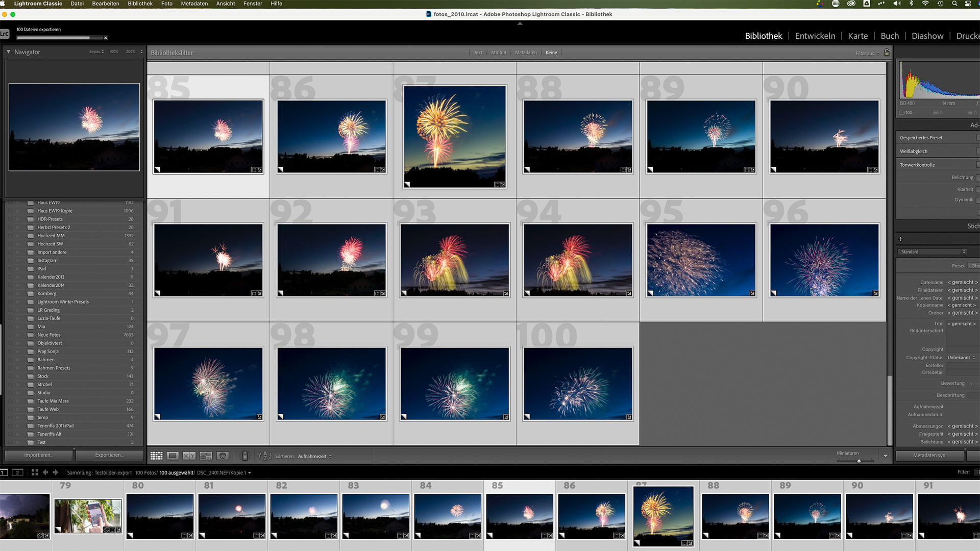Set library filter to Keine
The image size is (980, 551).
pos(551,53)
